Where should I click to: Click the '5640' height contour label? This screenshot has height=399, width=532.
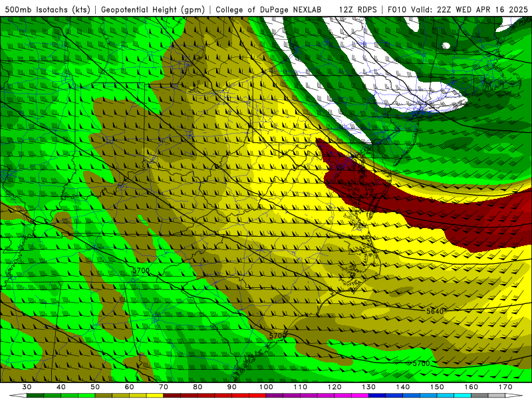435,311
